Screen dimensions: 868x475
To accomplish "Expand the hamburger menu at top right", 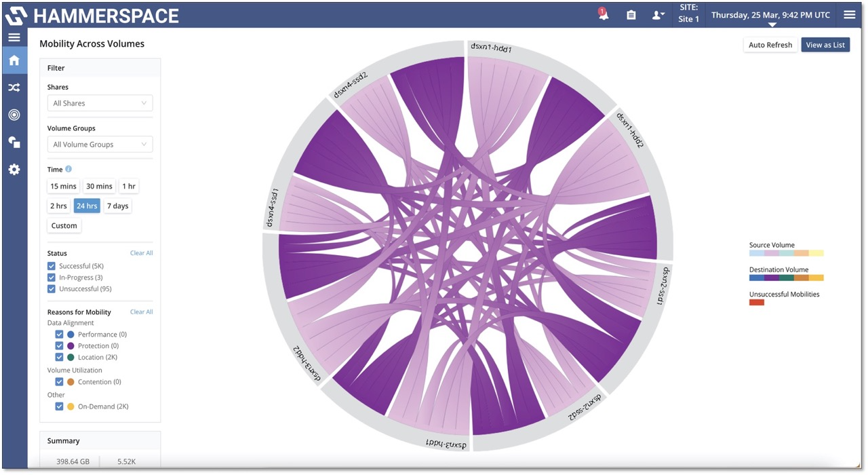I will [849, 14].
